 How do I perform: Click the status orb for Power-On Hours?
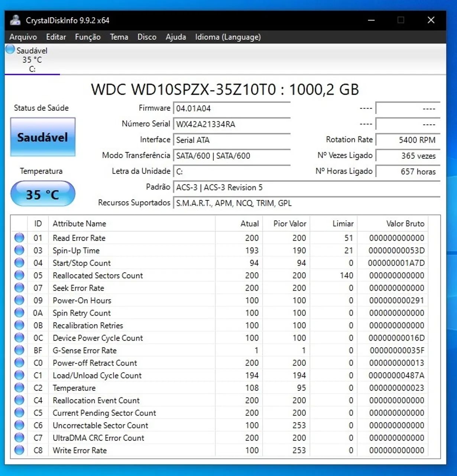tap(19, 300)
